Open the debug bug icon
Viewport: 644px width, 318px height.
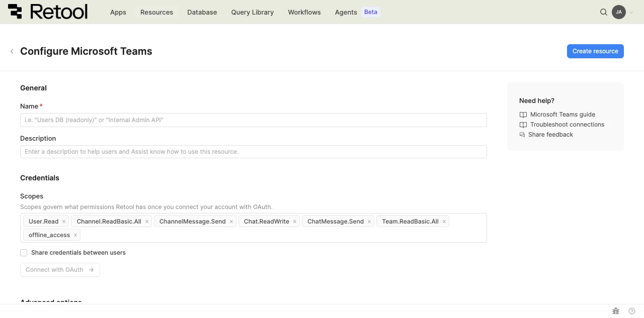[x=616, y=311]
